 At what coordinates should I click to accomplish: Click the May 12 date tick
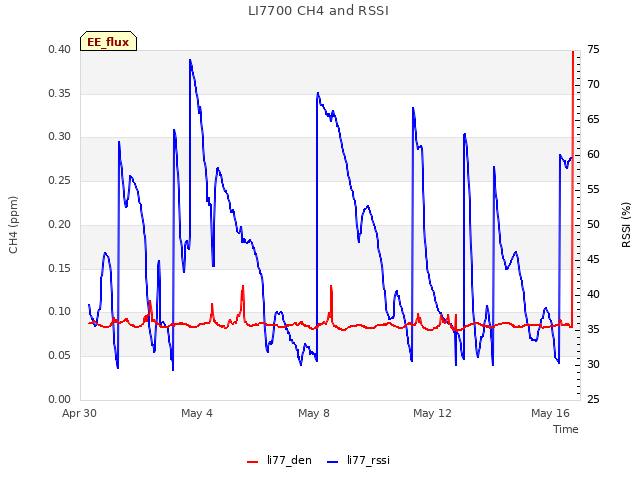[x=432, y=413]
